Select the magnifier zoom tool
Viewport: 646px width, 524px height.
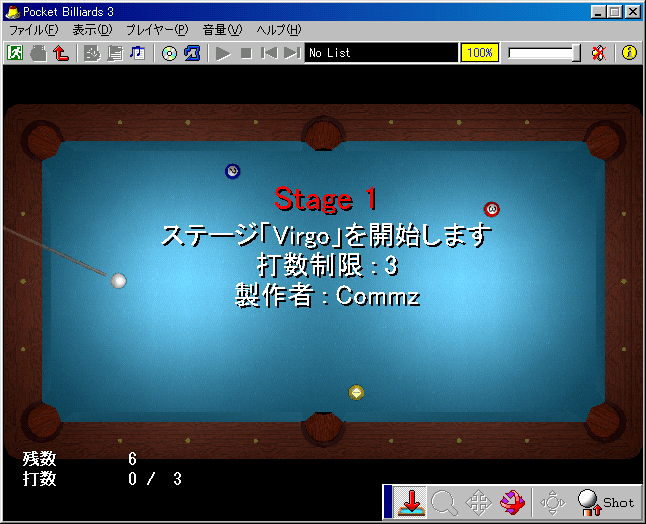(444, 503)
